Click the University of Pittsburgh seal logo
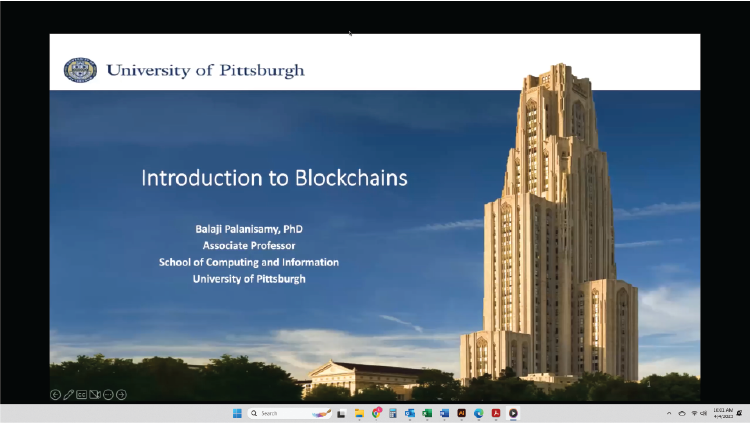The height and width of the screenshot is (423, 750). pos(80,70)
